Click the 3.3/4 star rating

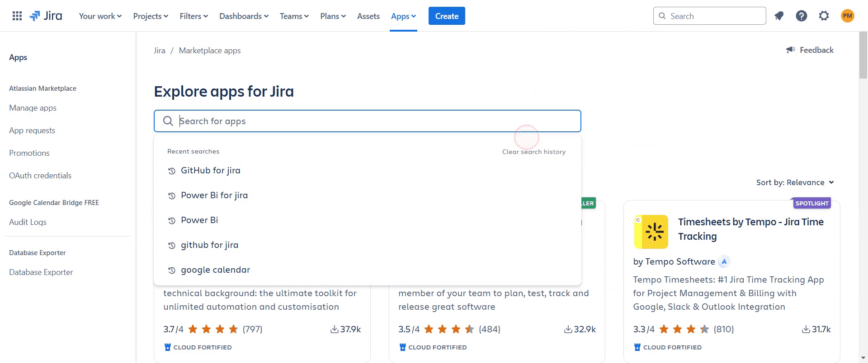pos(684,329)
